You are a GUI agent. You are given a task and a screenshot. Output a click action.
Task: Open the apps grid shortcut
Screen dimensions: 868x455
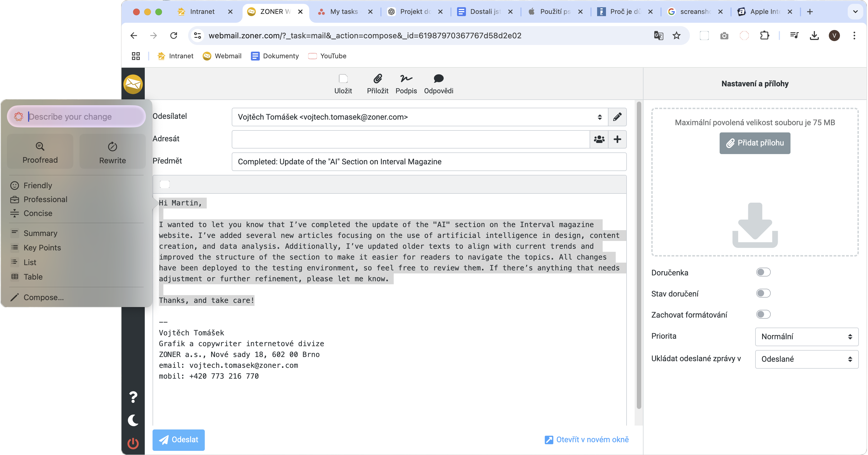(136, 56)
